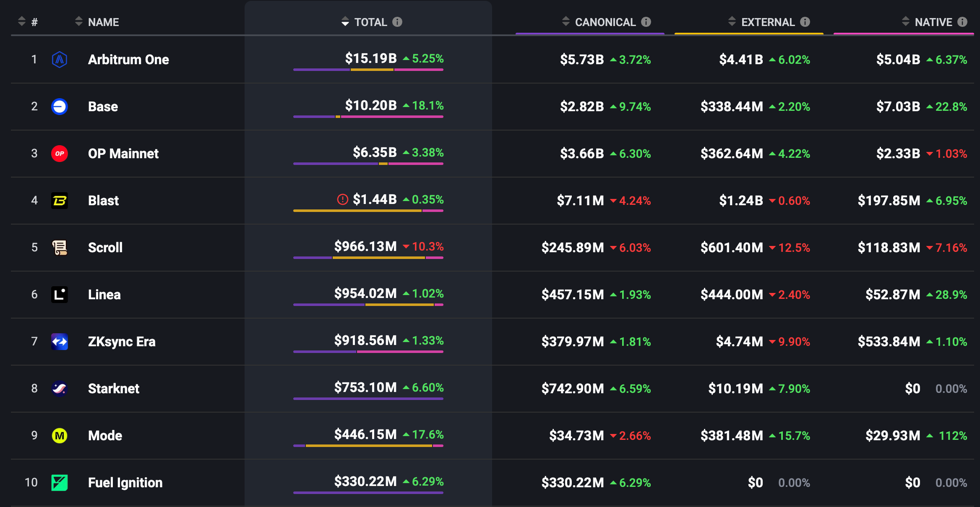Click the Blast red warning icon
980x507 pixels.
pos(342,199)
